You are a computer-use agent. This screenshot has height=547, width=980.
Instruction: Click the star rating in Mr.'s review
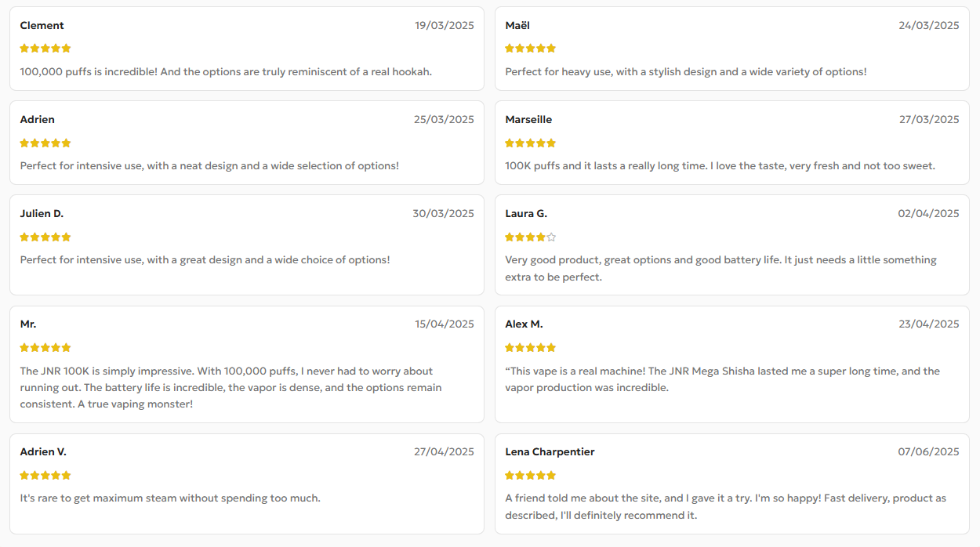tap(45, 348)
